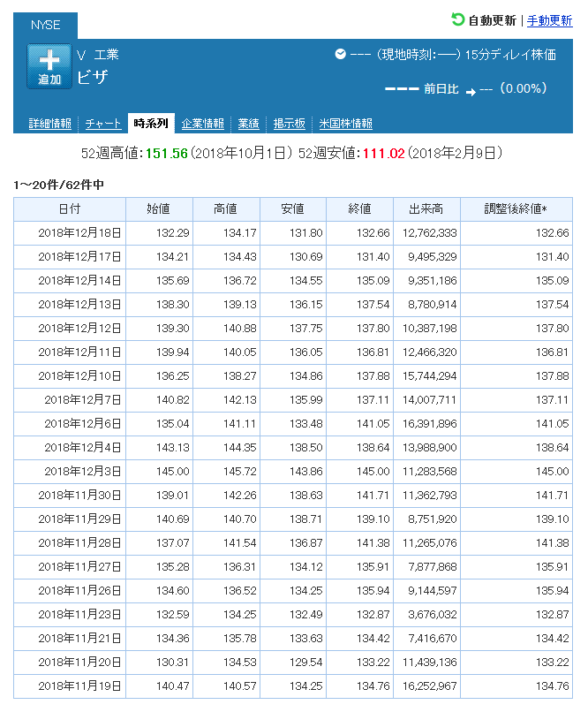The image size is (588, 712).
Task: Click the volume value 16,252,967
Action: click(x=430, y=686)
